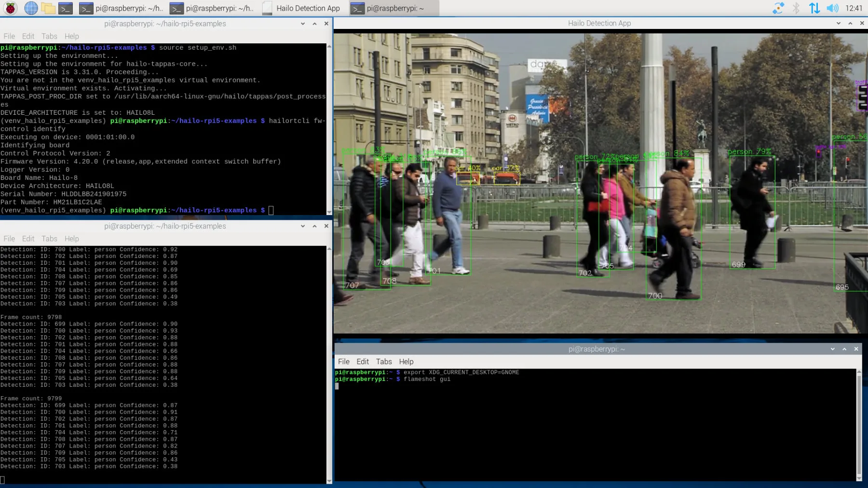Open Edit menu in upper-left terminal
The image size is (868, 488).
coord(28,36)
